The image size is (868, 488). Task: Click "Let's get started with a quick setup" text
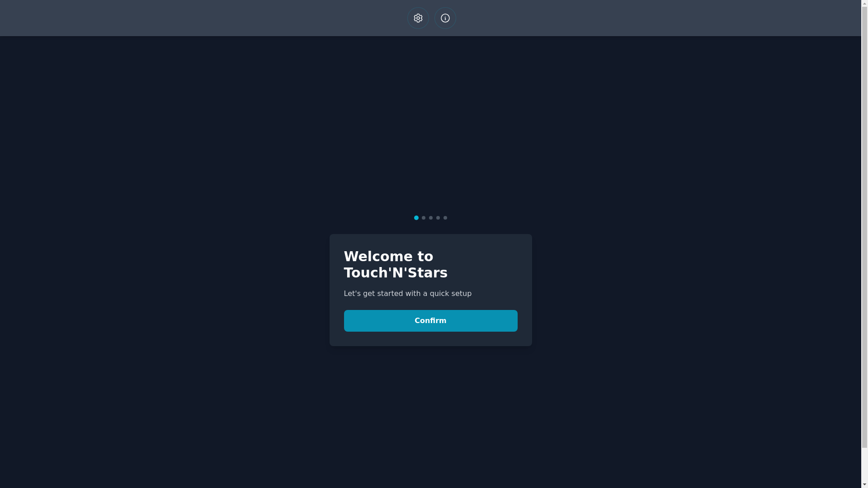coord(408,294)
